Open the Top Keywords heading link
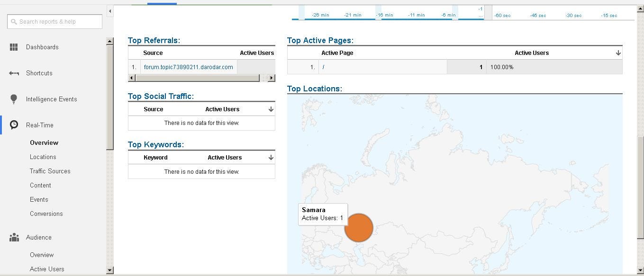 [156, 144]
